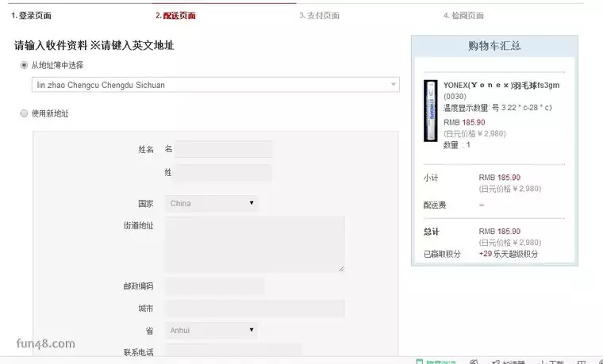
Task: Click the '+29 乐天超级积分' points text
Action: pos(509,254)
